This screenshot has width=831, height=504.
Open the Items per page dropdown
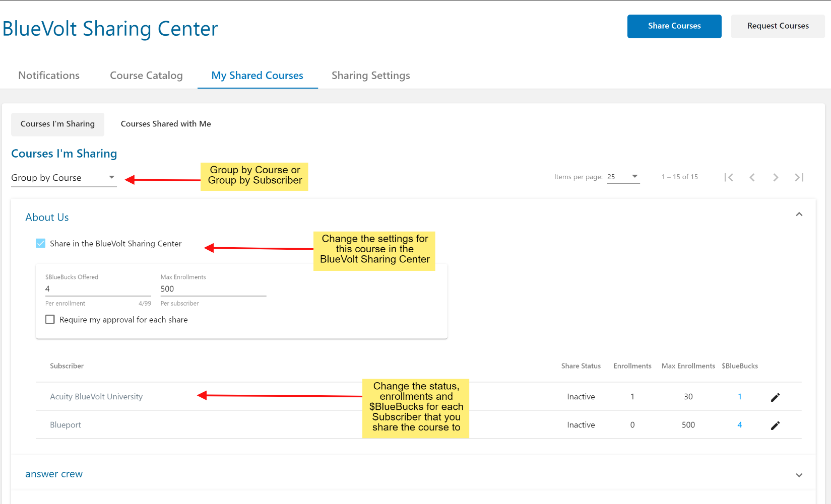623,177
